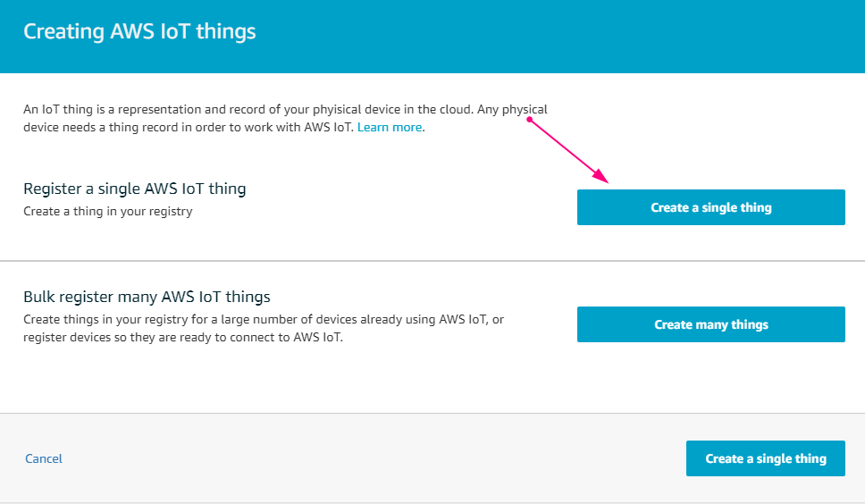Image resolution: width=865 pixels, height=504 pixels.
Task: Click the pink arrowhead annotation
Action: [x=601, y=176]
